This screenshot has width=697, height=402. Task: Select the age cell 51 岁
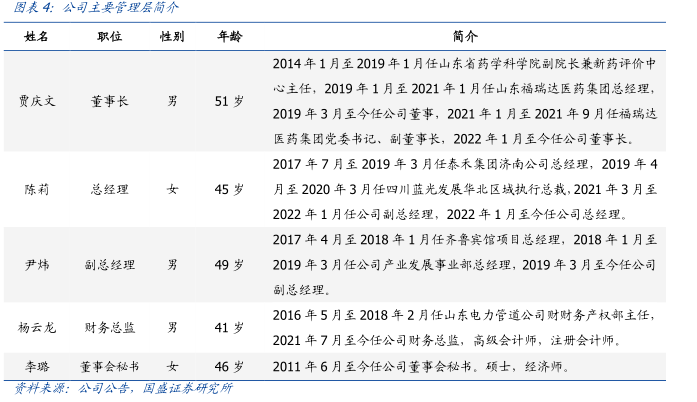229,101
